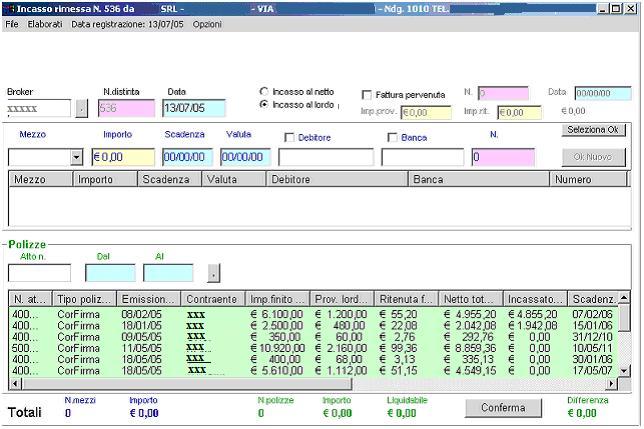
Task: Sort by Emission... column header
Action: point(149,299)
